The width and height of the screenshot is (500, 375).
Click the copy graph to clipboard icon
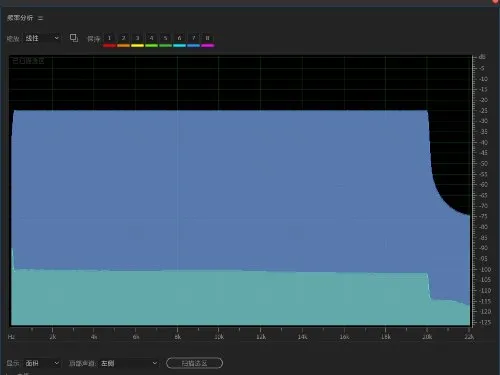coord(74,38)
